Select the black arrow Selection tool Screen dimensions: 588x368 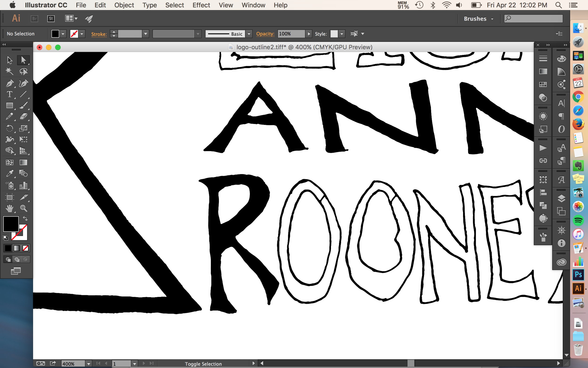(9, 60)
